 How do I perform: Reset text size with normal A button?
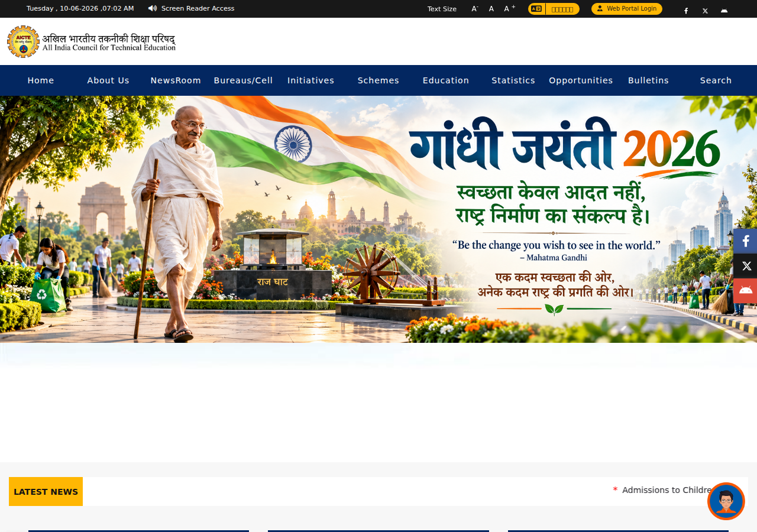(x=491, y=9)
